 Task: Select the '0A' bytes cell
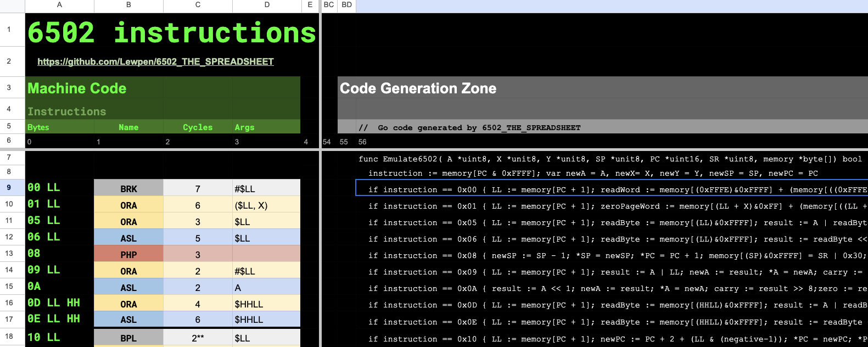(60, 286)
